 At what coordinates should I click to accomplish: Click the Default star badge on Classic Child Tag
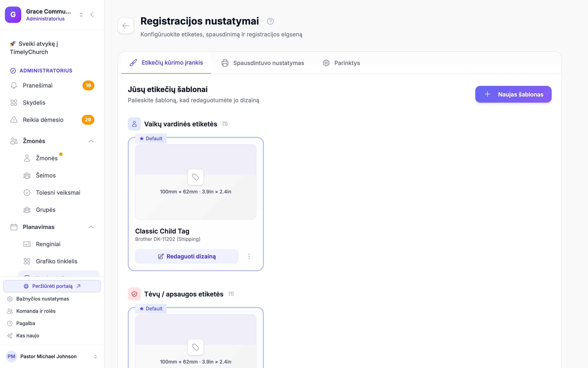click(x=151, y=138)
